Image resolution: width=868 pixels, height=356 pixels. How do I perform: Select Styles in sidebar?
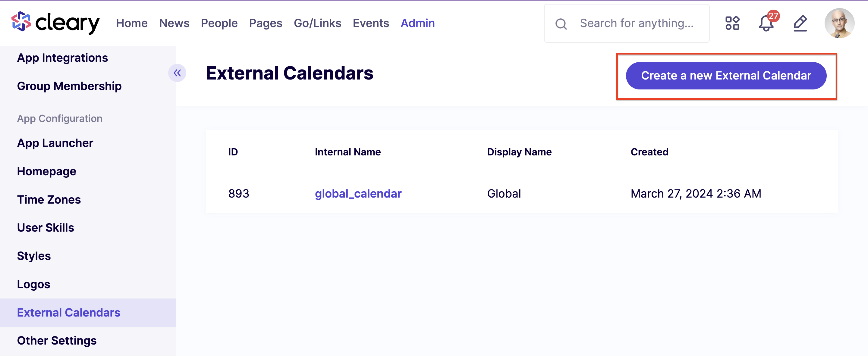[x=34, y=256]
